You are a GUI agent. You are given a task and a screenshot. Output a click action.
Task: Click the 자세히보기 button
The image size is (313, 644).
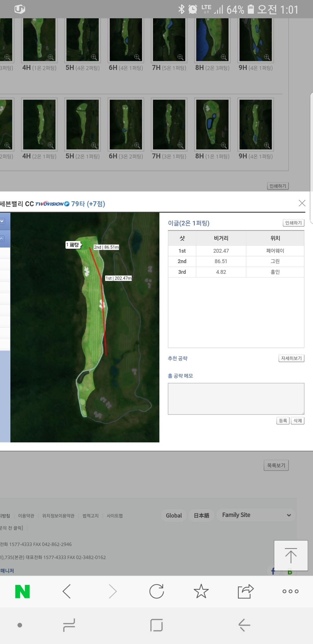(291, 358)
